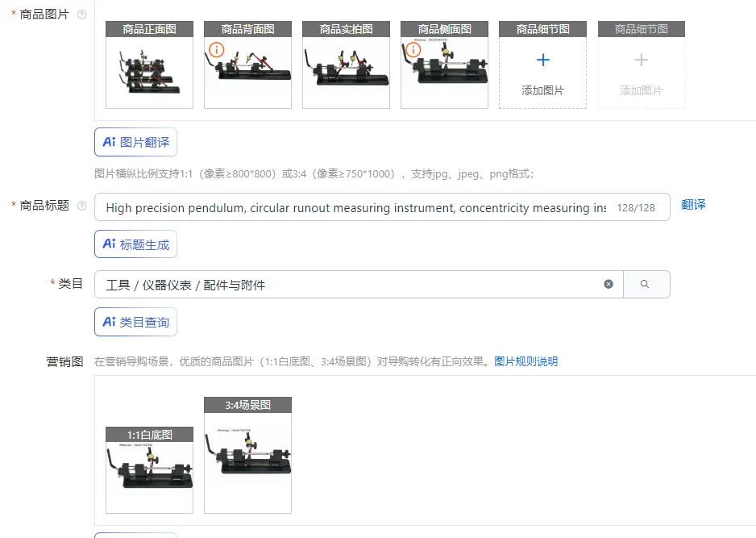Select the 商品实拍图 product image

point(347,65)
